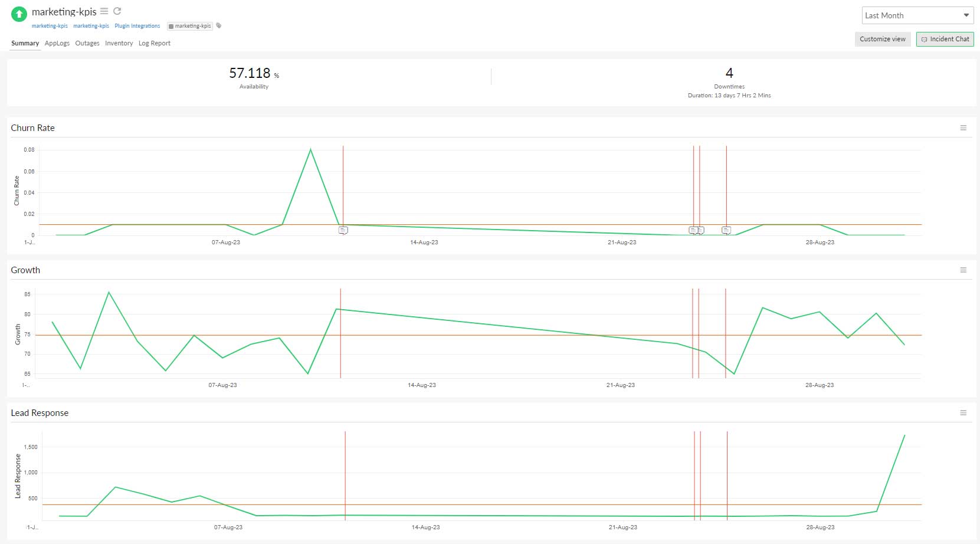Open last outage comment marker near 24-Aug
The width and height of the screenshot is (980, 544).
726,231
